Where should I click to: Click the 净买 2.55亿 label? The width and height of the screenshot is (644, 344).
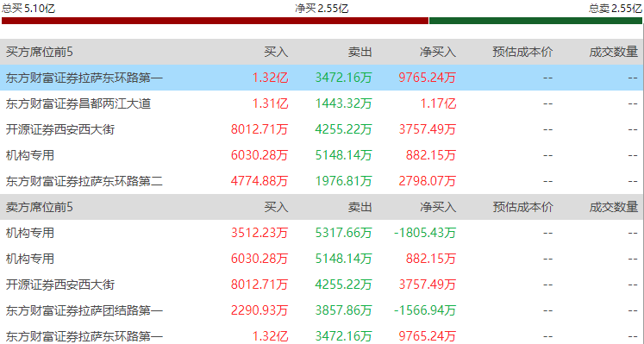[x=322, y=9]
